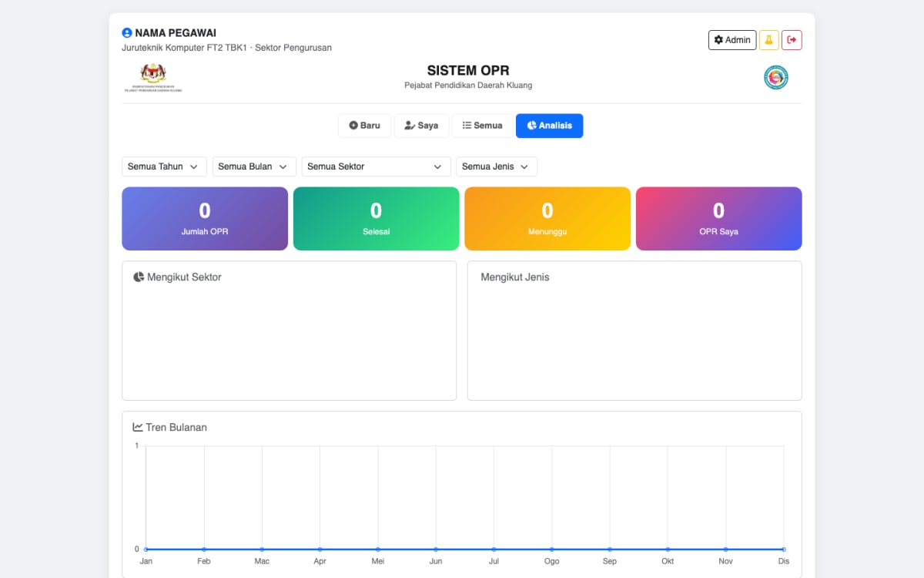This screenshot has width=924, height=578.
Task: Open the Semua Bulan dropdown
Action: 254,166
